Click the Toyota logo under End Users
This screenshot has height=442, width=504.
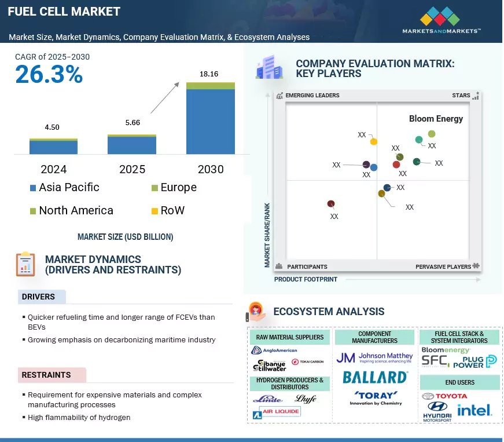443,396
